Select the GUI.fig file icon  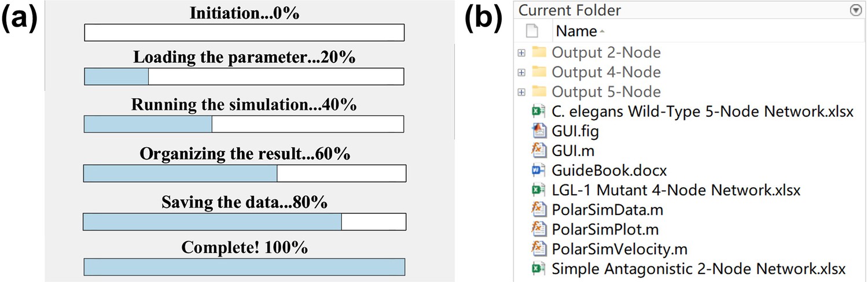pyautogui.click(x=539, y=131)
